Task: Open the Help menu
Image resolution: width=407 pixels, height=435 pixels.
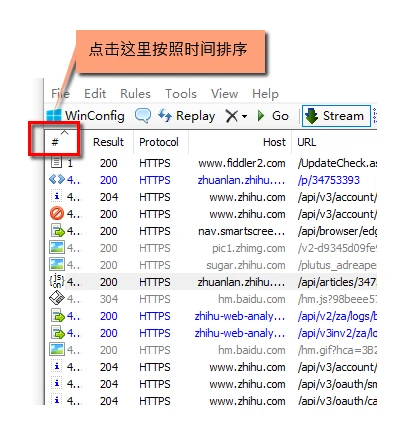Action: (265, 94)
